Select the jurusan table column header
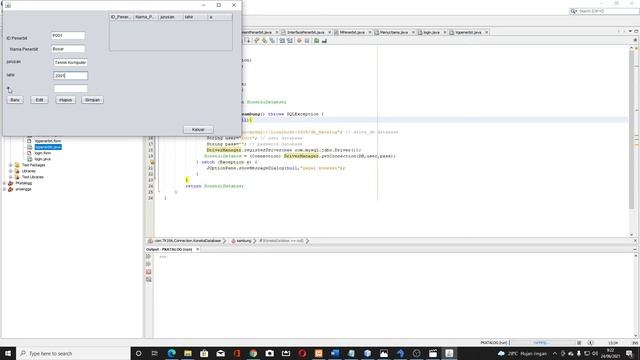 click(170, 17)
